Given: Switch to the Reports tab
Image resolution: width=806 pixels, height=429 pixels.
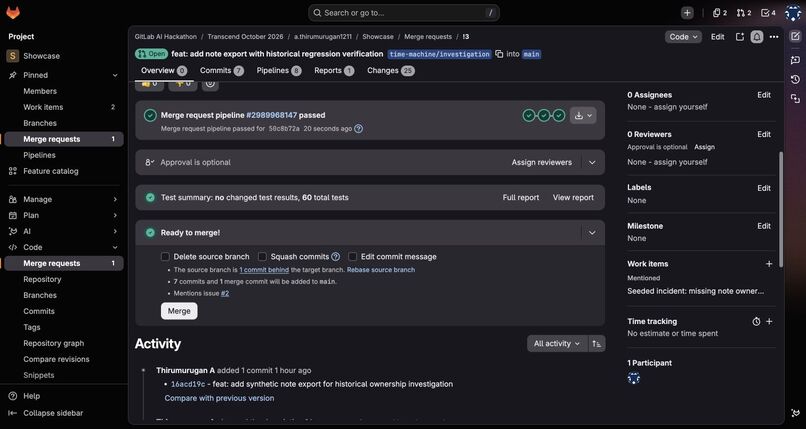Looking at the screenshot, I should (x=334, y=70).
